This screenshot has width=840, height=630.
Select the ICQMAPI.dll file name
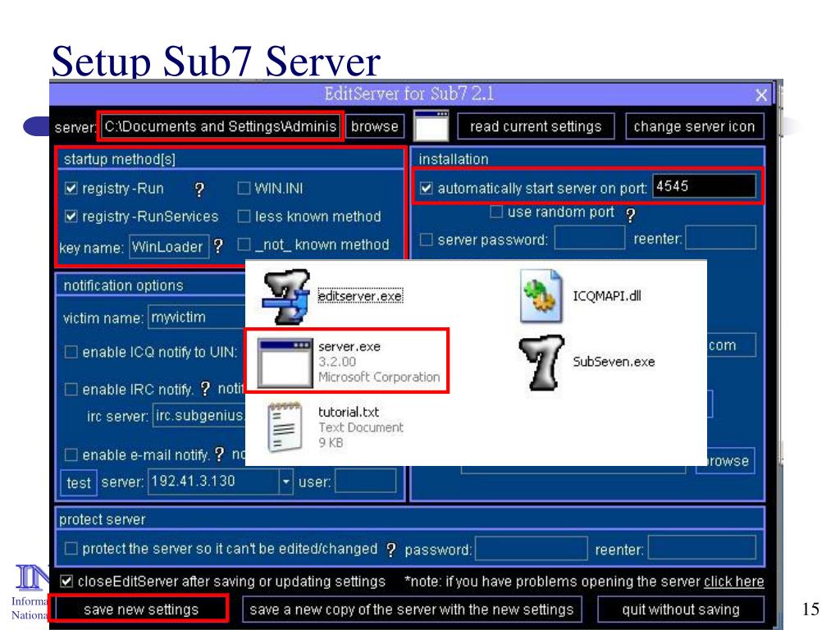click(607, 296)
